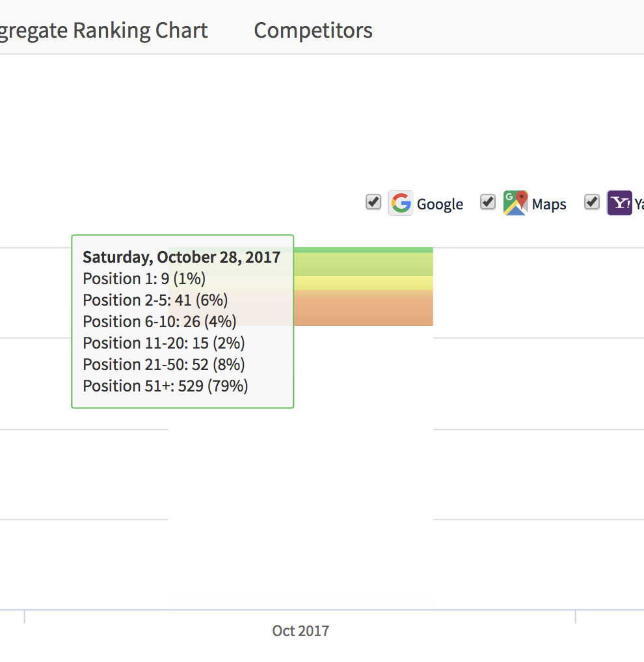Click the light green chart band
This screenshot has width=644, height=662.
[x=364, y=264]
